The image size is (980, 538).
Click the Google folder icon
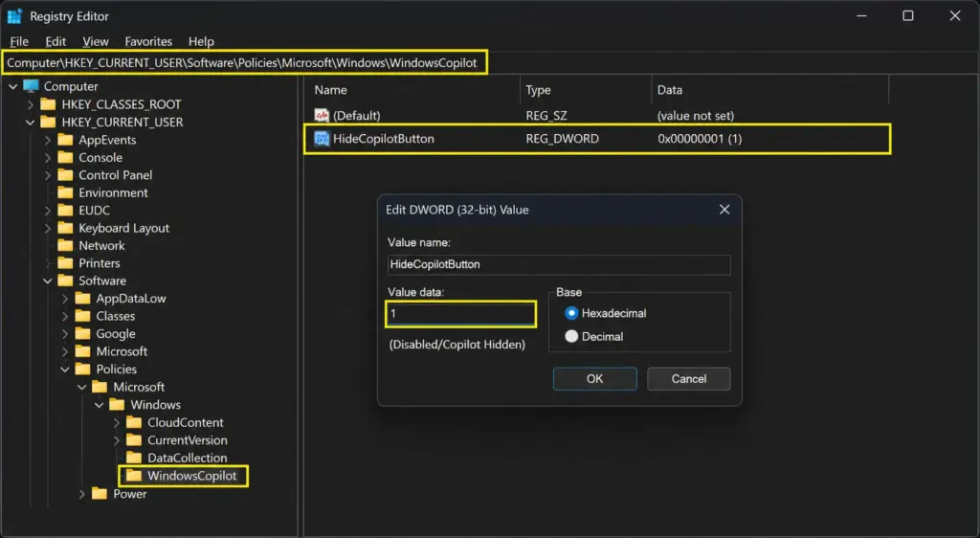pyautogui.click(x=82, y=333)
